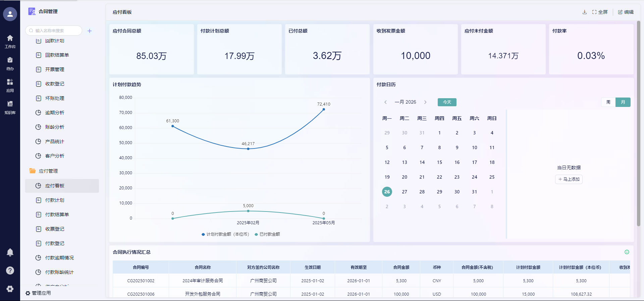Open the knowledge base icon
644x301 pixels.
tap(10, 107)
